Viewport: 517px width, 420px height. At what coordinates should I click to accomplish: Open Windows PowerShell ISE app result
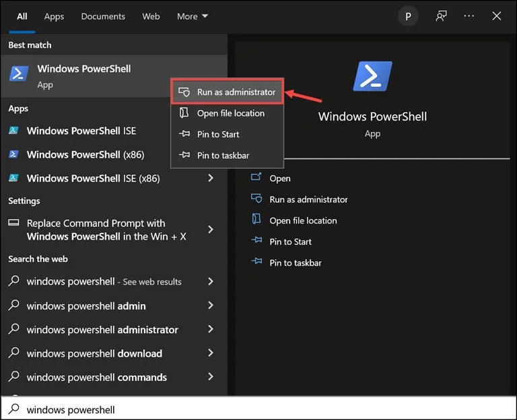coord(85,131)
